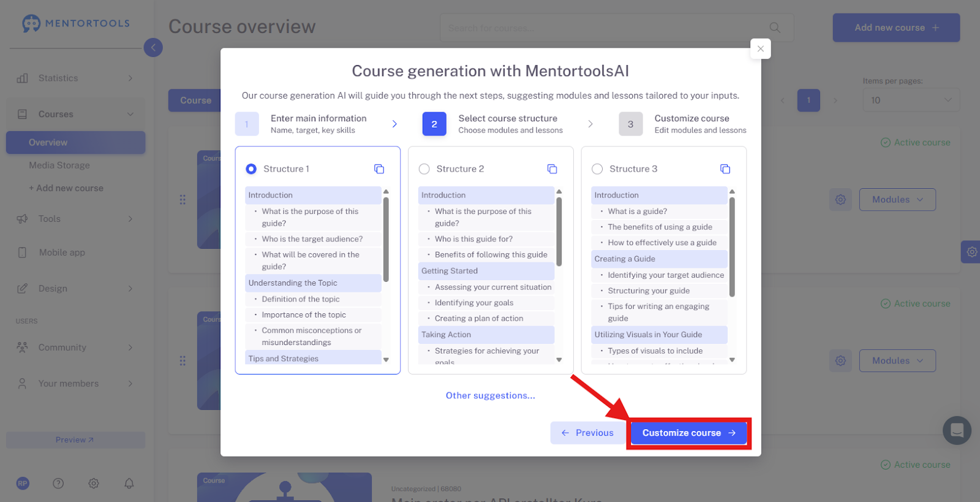Click the Add new course button in header
The image size is (980, 502).
point(896,28)
